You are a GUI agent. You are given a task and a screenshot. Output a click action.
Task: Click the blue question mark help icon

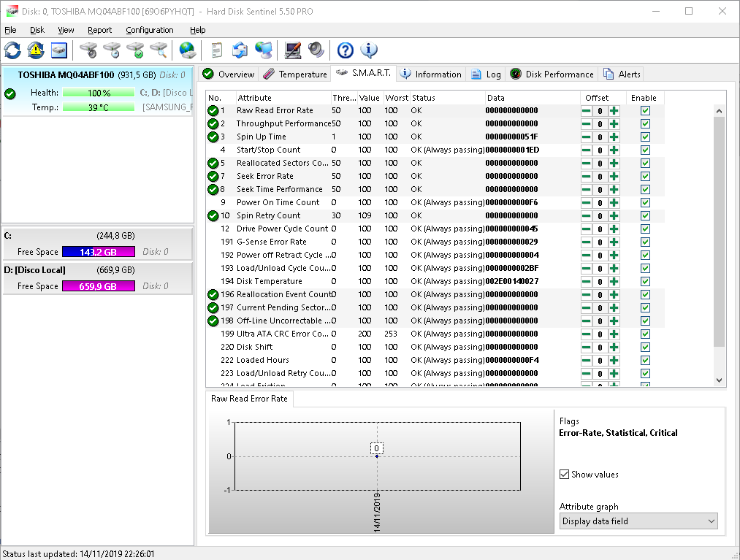point(346,50)
